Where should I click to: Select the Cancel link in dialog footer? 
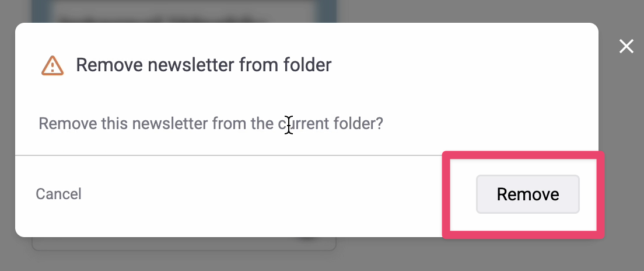(59, 194)
